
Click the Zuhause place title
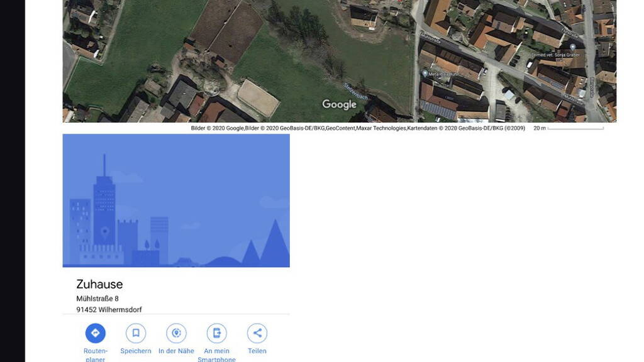99,284
